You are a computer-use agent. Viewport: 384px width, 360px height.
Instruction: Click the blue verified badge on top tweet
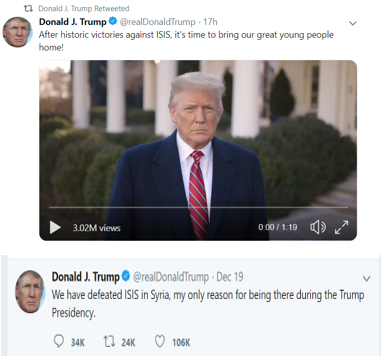pos(113,22)
